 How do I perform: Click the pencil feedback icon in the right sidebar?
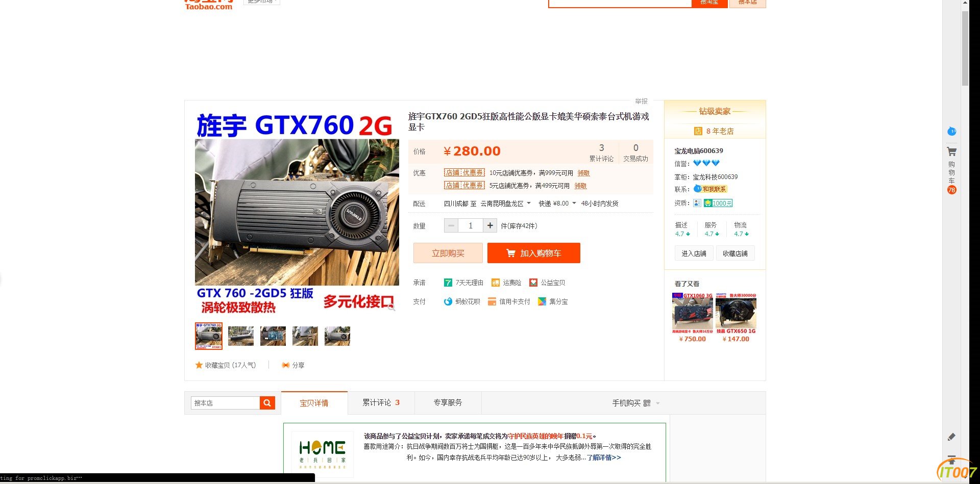click(x=951, y=437)
